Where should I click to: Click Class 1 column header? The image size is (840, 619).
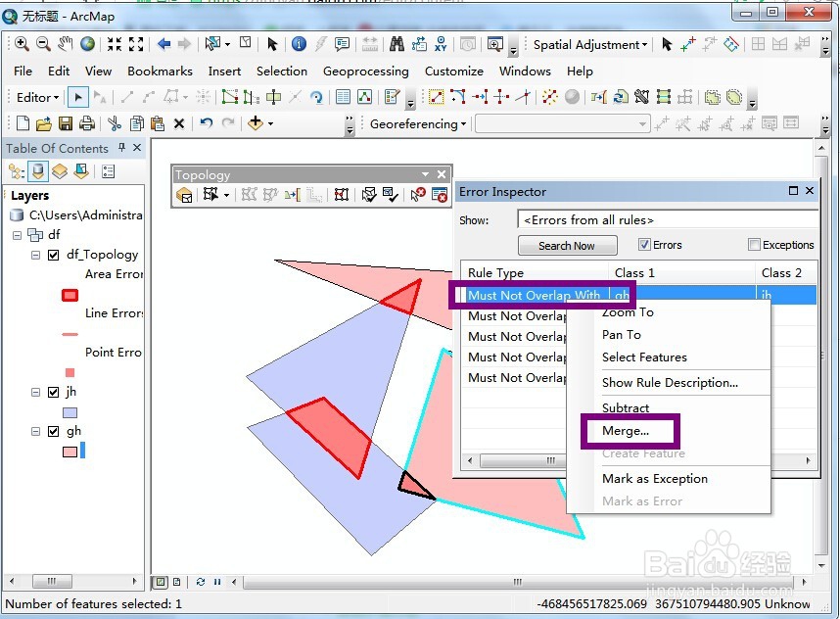(682, 273)
